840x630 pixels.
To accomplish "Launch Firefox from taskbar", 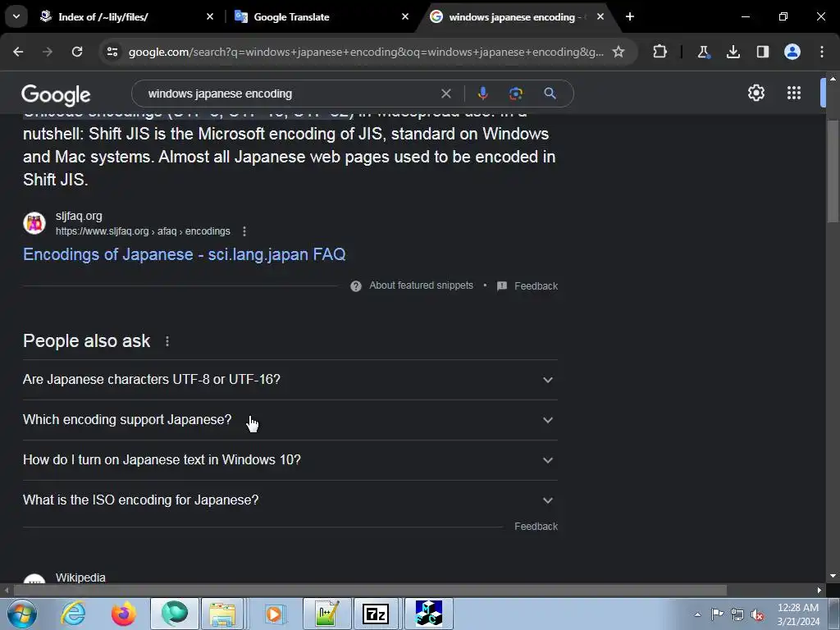I will [x=124, y=614].
